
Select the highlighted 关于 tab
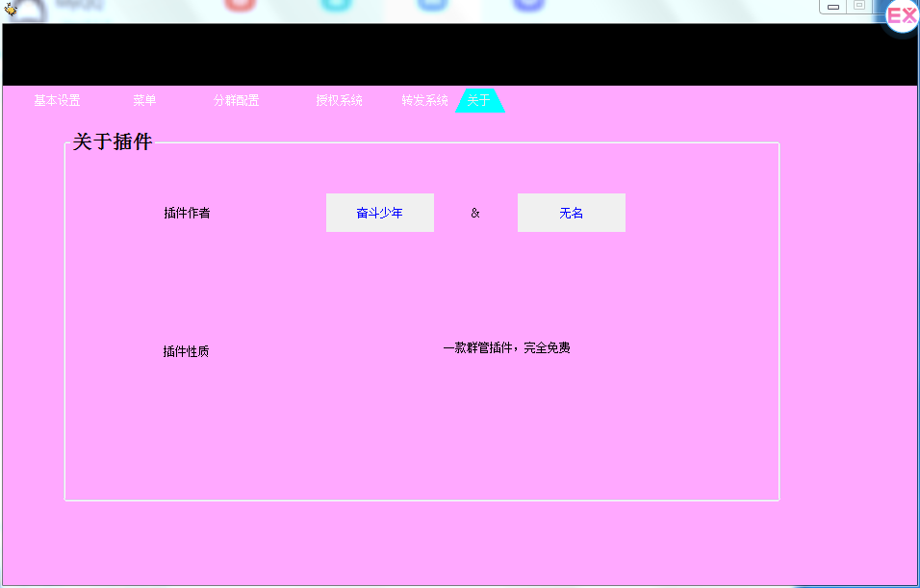coord(477,99)
